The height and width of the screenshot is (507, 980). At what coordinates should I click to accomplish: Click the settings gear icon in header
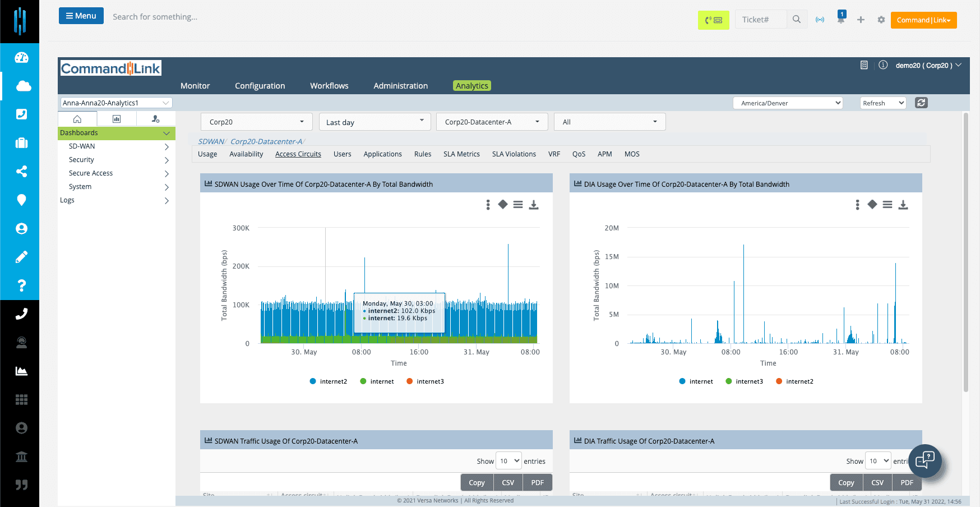[881, 20]
